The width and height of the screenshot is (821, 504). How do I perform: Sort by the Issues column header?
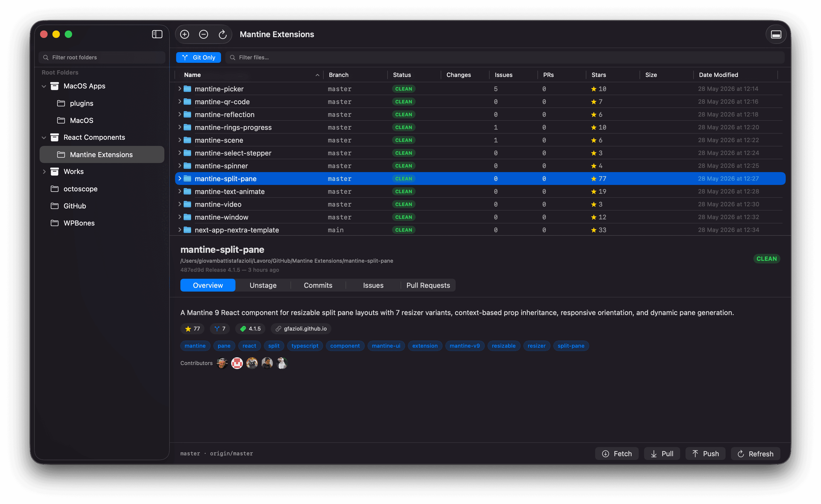pyautogui.click(x=503, y=75)
